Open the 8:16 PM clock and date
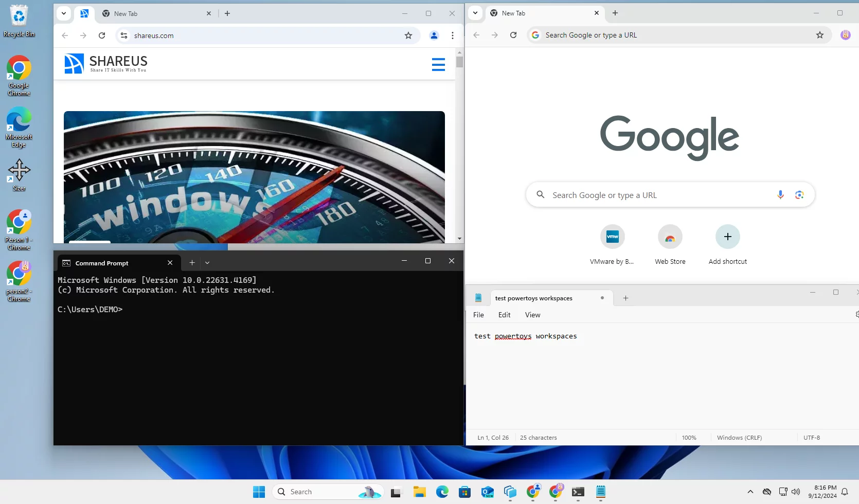Viewport: 859px width, 504px height. coord(822,492)
